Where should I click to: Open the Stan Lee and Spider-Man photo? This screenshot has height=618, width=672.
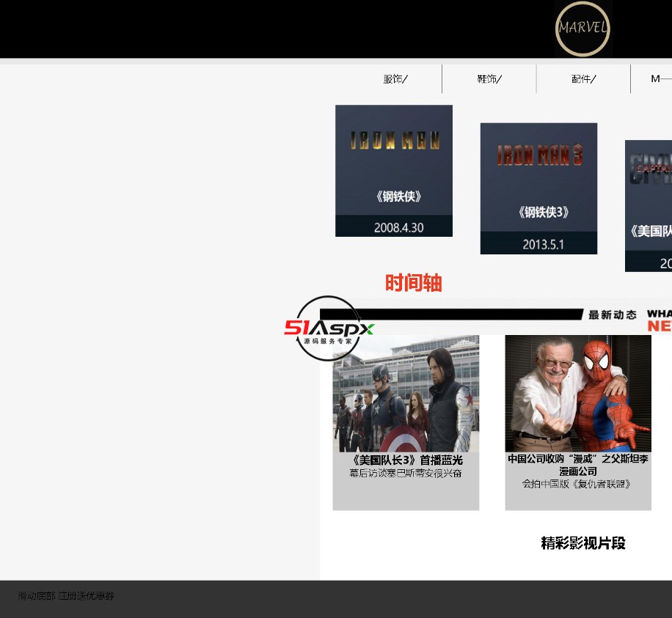coord(578,394)
